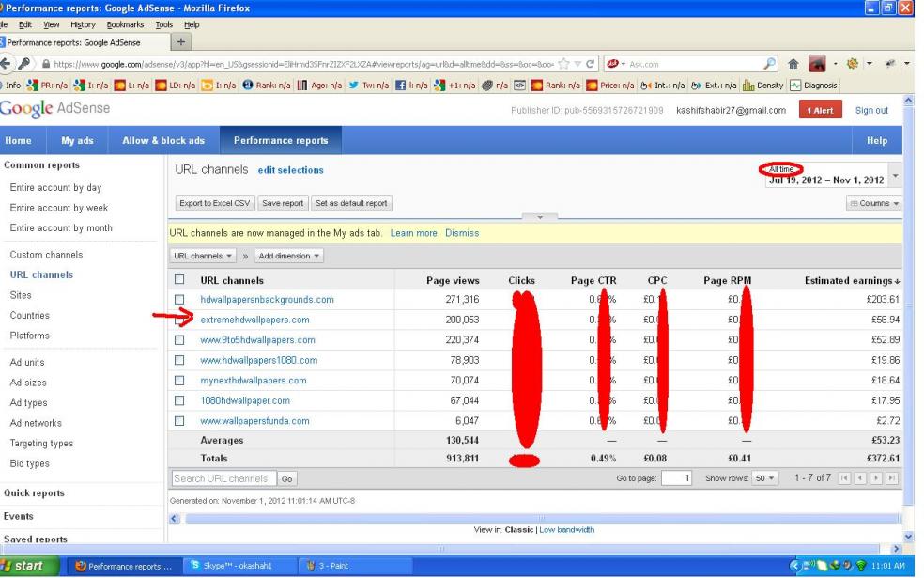Screen dimensions: 924x578
Task: Collapse the chart panel expander arrow
Action: tap(540, 218)
